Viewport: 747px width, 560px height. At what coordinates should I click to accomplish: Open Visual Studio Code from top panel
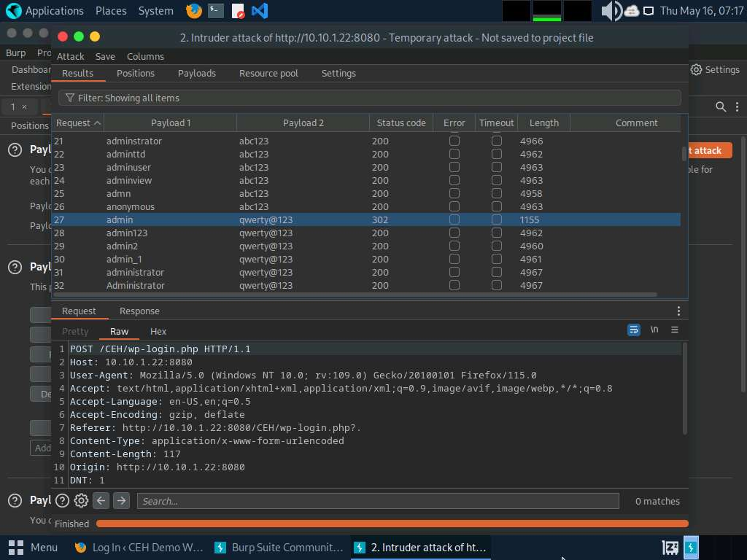[x=260, y=10]
